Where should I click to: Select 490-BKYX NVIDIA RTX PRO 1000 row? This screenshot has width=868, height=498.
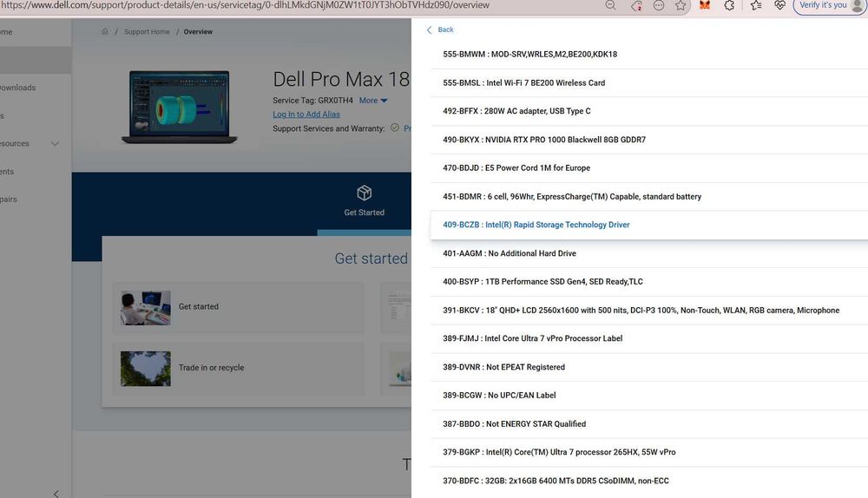point(648,140)
